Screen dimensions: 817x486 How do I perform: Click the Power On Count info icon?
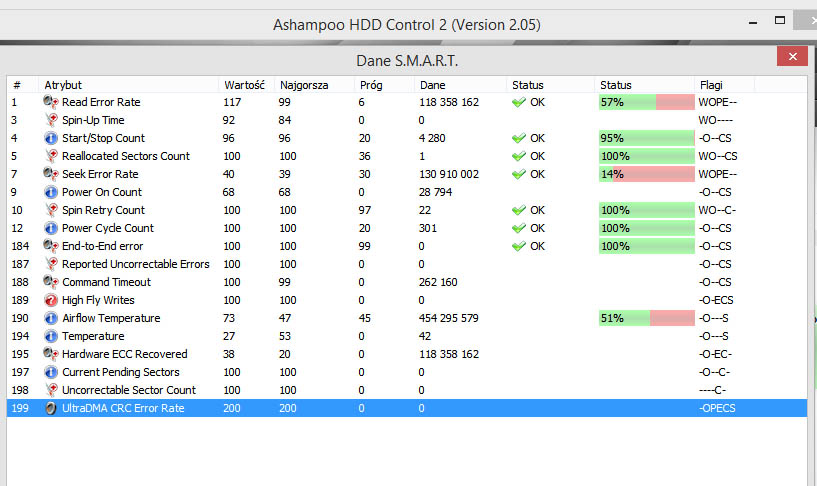click(51, 192)
